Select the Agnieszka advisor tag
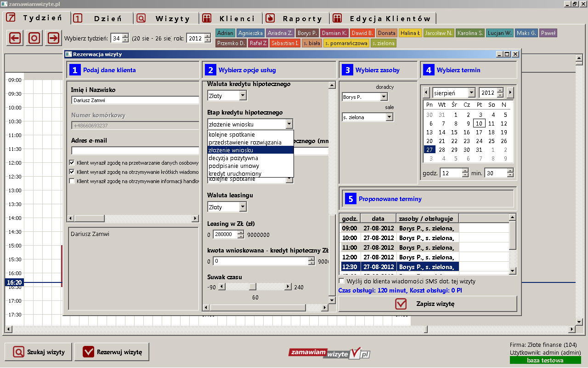 tap(250, 33)
